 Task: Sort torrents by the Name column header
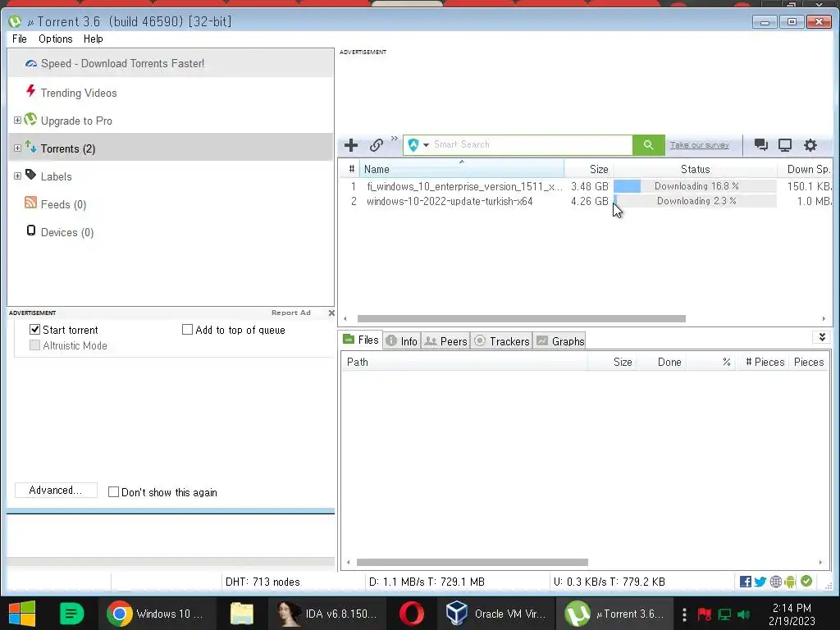pyautogui.click(x=461, y=169)
